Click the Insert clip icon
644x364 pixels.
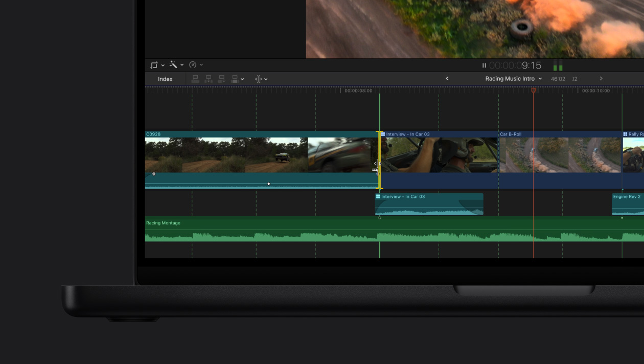point(208,78)
